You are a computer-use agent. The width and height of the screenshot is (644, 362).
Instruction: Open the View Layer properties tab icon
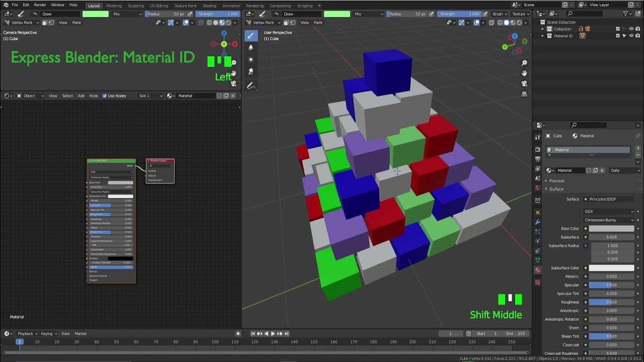pyautogui.click(x=537, y=169)
